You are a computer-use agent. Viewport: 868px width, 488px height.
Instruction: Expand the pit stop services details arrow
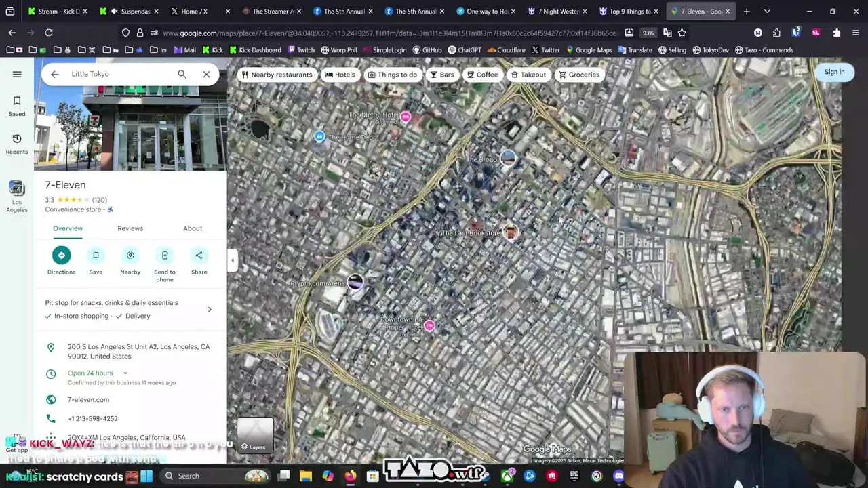210,310
